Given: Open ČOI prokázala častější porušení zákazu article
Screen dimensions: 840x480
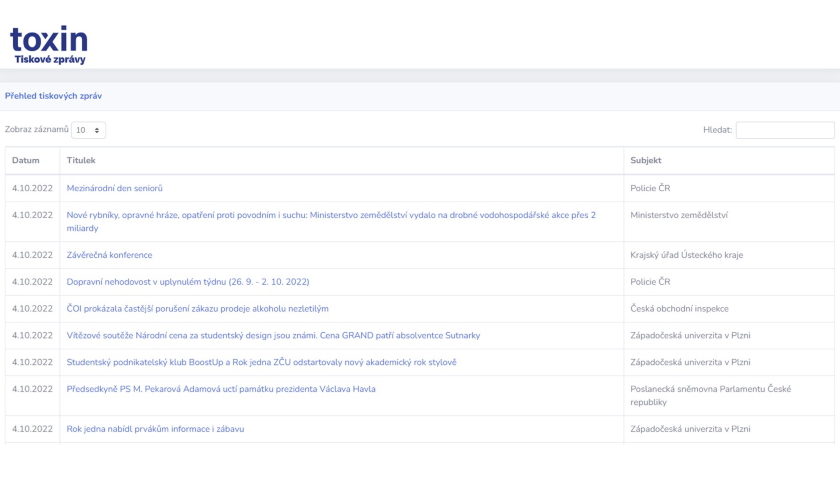Looking at the screenshot, I should (x=198, y=309).
